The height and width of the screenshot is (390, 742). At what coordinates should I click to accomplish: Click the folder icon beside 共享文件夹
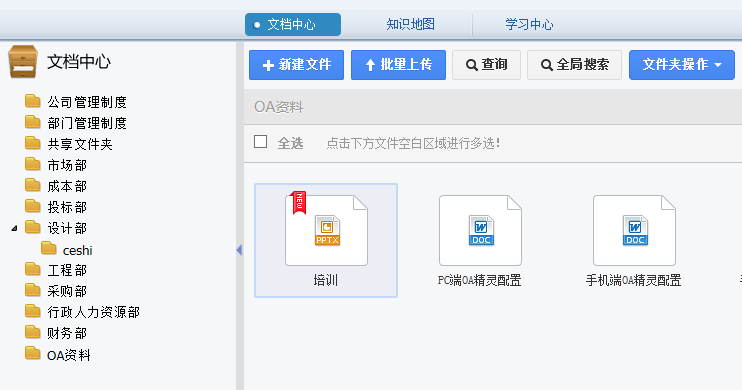click(x=33, y=143)
